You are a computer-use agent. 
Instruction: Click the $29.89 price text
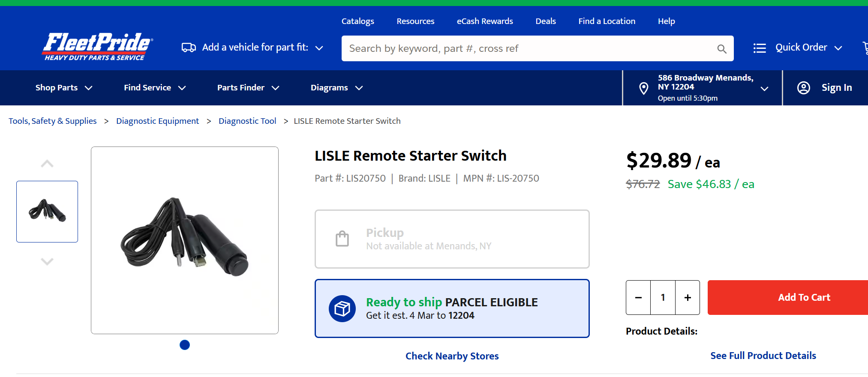(x=659, y=161)
